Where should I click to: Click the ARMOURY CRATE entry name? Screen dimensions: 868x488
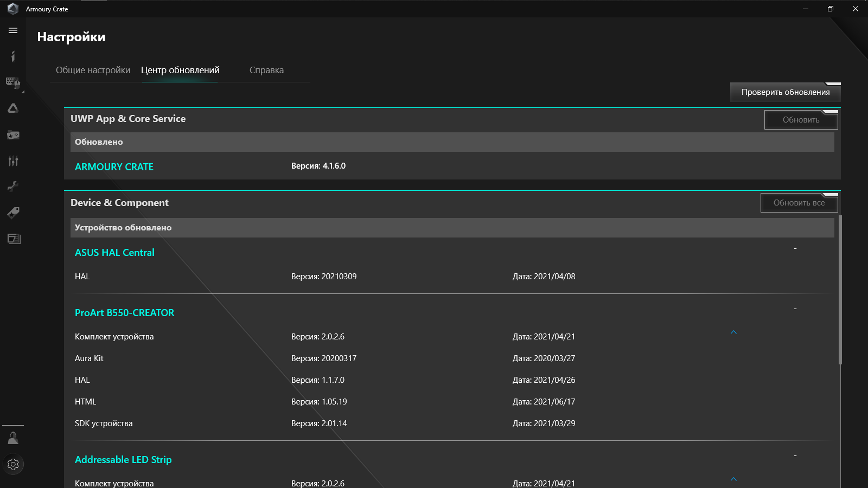tap(114, 167)
